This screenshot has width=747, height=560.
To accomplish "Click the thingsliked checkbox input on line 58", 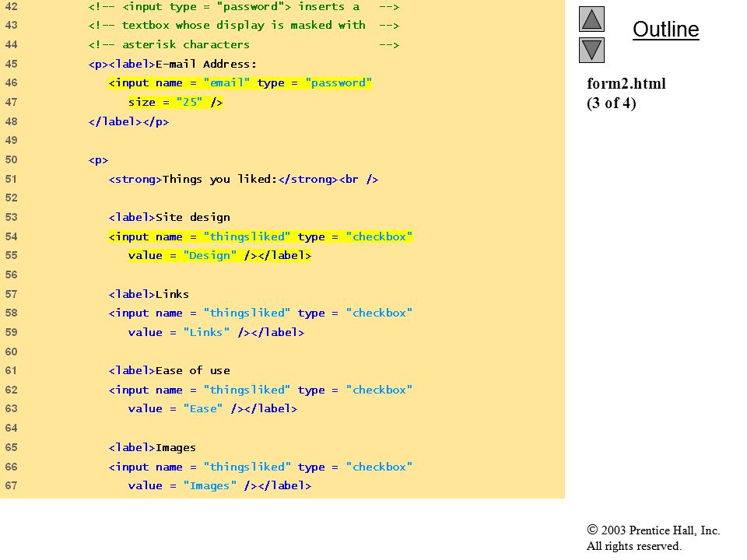I will click(260, 313).
